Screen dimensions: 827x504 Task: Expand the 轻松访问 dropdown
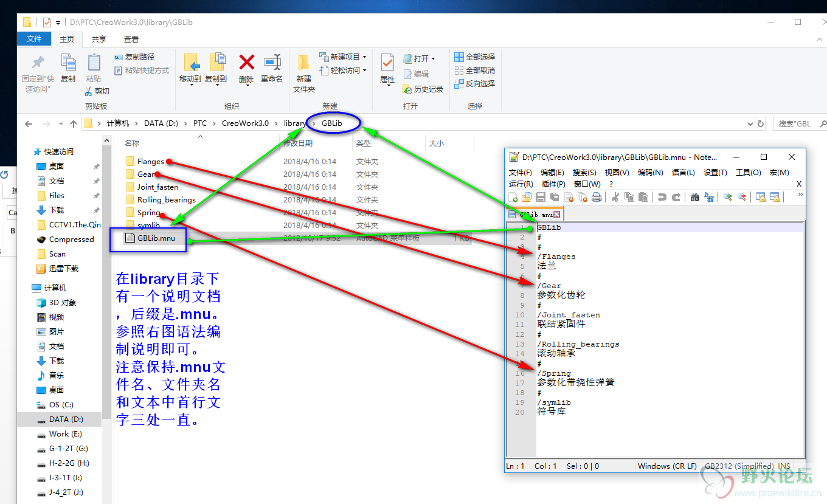pos(364,71)
